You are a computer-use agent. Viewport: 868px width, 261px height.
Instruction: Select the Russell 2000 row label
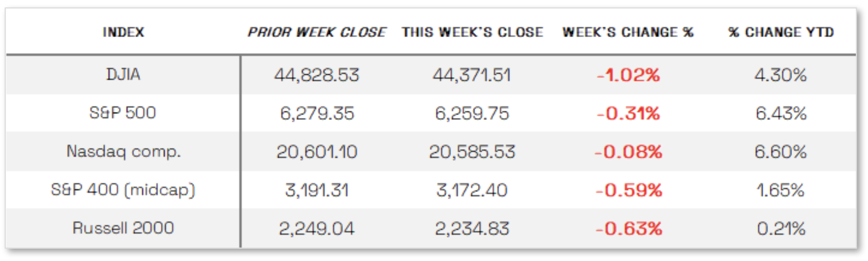point(123,228)
